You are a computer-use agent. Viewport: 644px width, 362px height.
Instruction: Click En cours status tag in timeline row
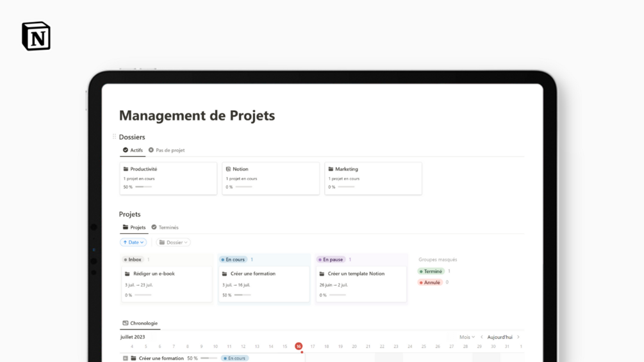[235, 358]
